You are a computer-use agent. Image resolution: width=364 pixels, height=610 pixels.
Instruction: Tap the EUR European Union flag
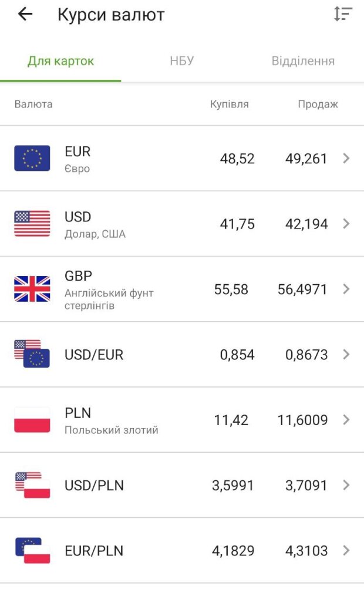point(32,159)
